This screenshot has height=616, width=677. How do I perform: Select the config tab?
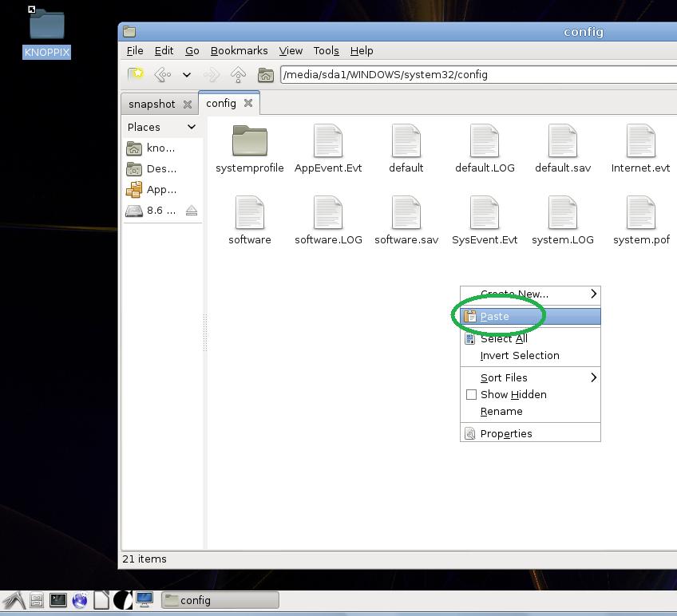(x=221, y=103)
